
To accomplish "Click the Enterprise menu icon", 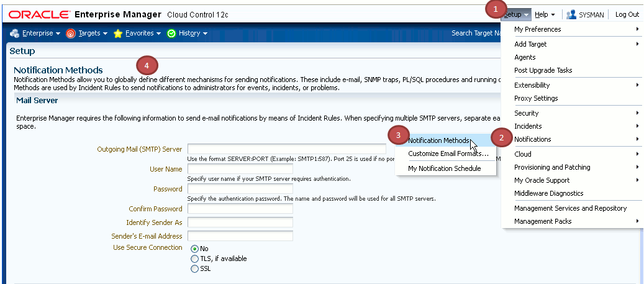I will coord(15,34).
